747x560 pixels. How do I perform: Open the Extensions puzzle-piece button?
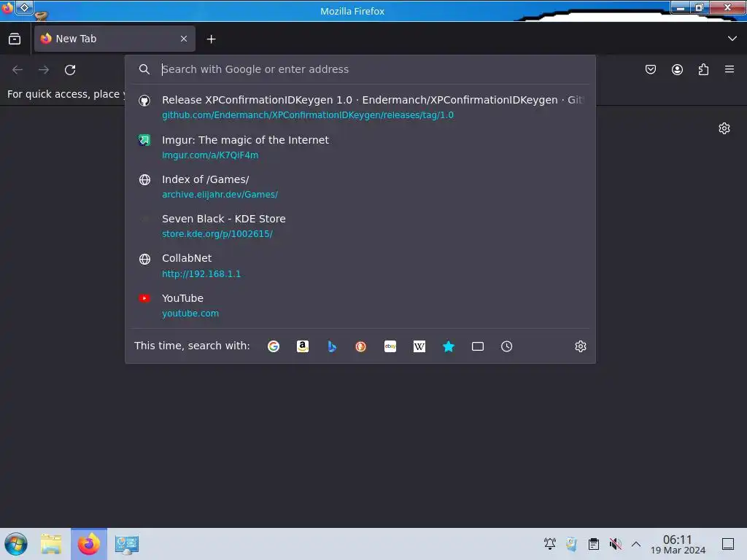coord(703,69)
